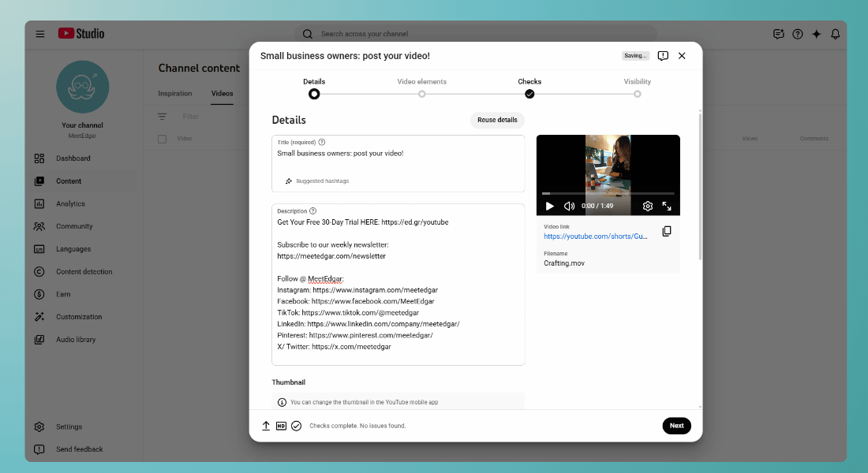
Task: Select the Audio library sidebar icon
Action: pos(39,339)
